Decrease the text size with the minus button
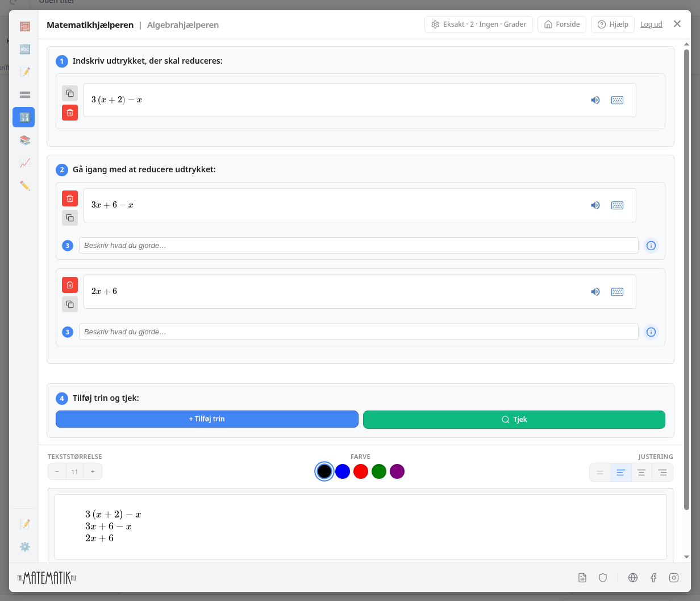700x601 pixels. tap(57, 471)
